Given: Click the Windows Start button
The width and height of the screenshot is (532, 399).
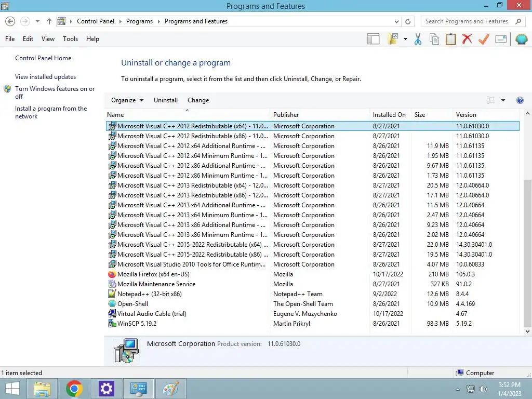Looking at the screenshot, I should 12,389.
